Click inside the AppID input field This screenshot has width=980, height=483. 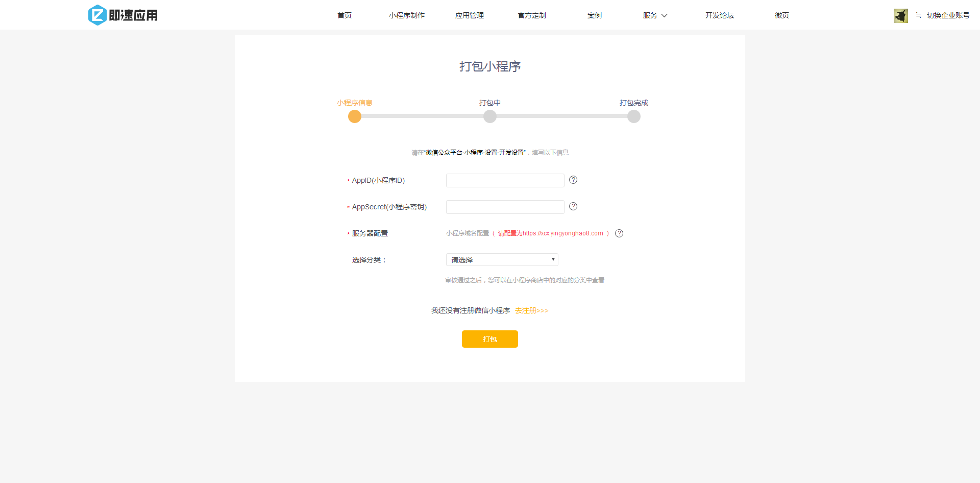point(504,180)
